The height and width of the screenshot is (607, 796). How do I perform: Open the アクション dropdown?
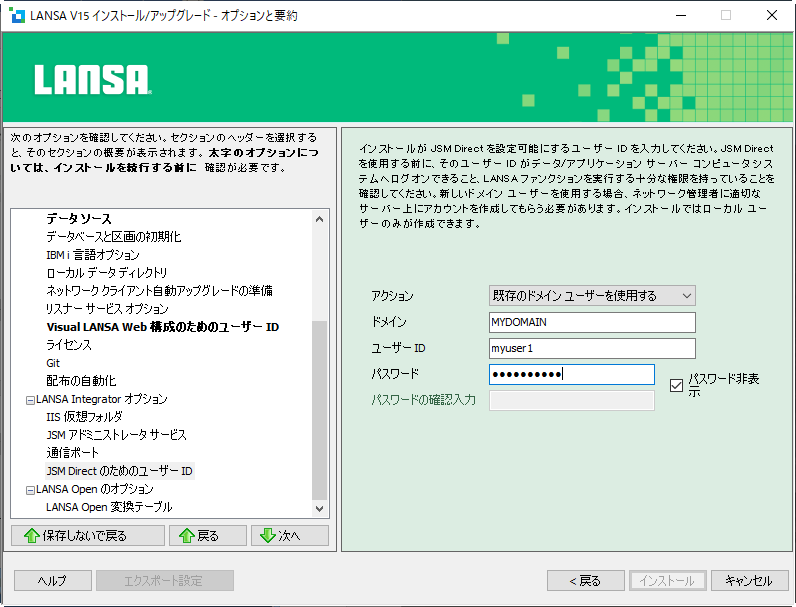click(592, 295)
